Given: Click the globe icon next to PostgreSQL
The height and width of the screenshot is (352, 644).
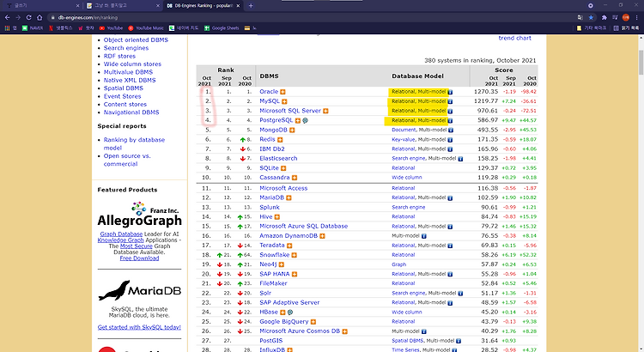Looking at the screenshot, I should 305,120.
